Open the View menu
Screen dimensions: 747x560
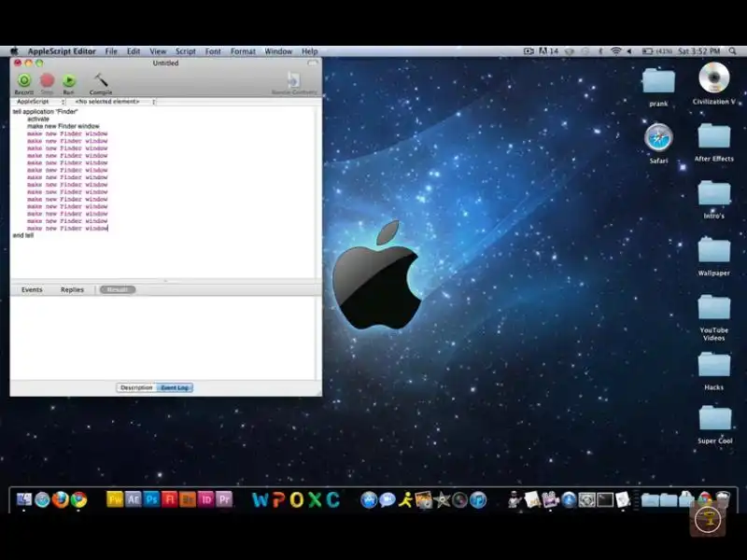(158, 51)
